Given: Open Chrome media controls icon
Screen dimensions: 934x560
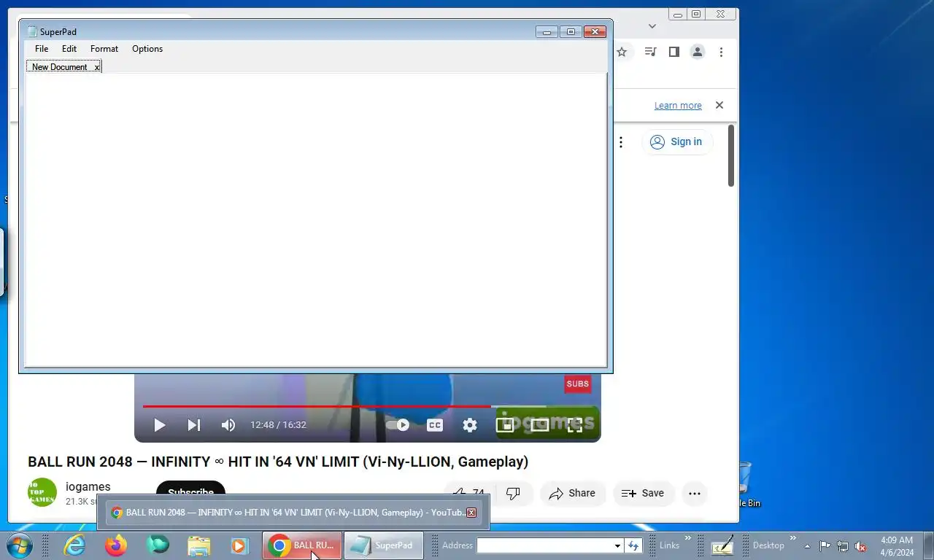Looking at the screenshot, I should pos(651,52).
